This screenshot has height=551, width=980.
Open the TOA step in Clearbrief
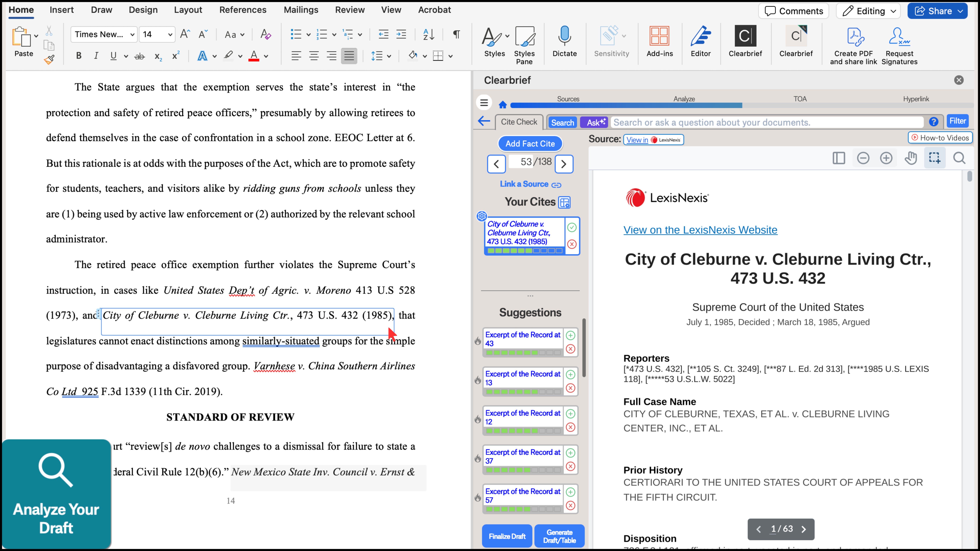pyautogui.click(x=800, y=99)
